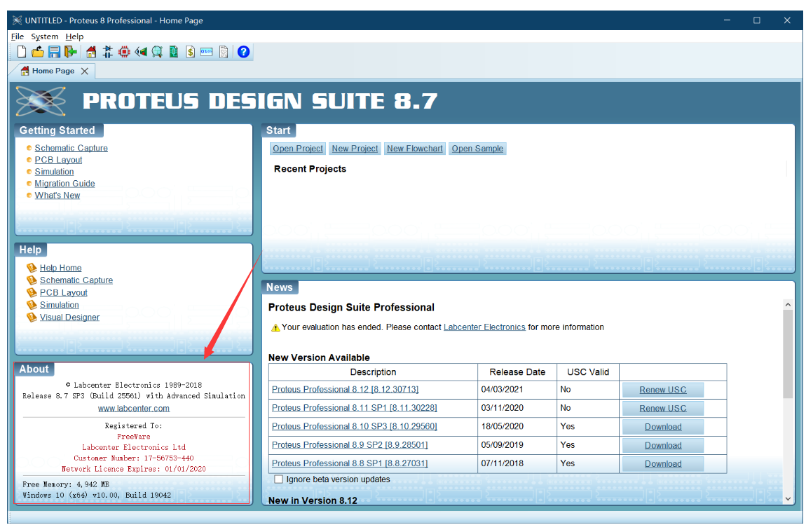The width and height of the screenshot is (806, 532).
Task: Open Project Notes document icon
Action: pyautogui.click(x=224, y=52)
